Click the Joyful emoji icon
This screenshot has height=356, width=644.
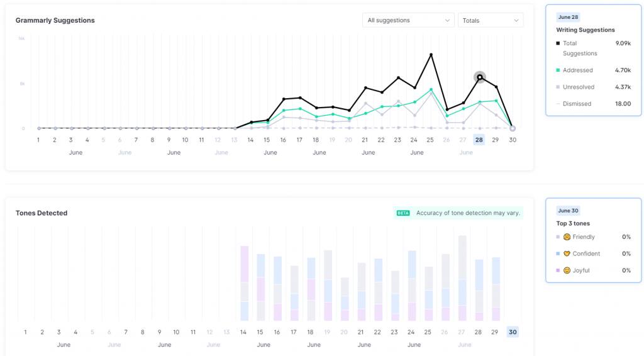(567, 270)
